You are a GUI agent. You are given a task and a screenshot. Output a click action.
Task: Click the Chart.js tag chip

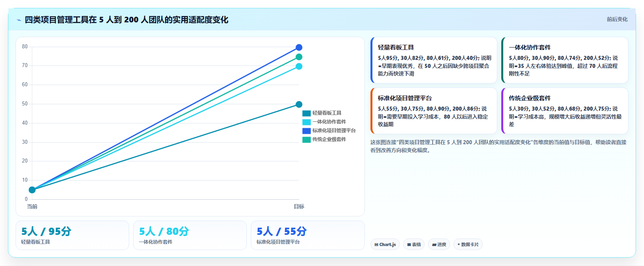pyautogui.click(x=385, y=244)
